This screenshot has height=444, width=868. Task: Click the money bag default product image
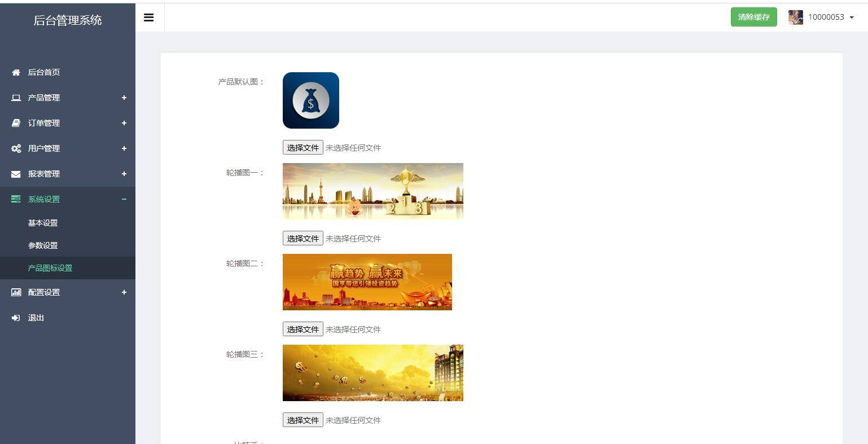pos(310,100)
